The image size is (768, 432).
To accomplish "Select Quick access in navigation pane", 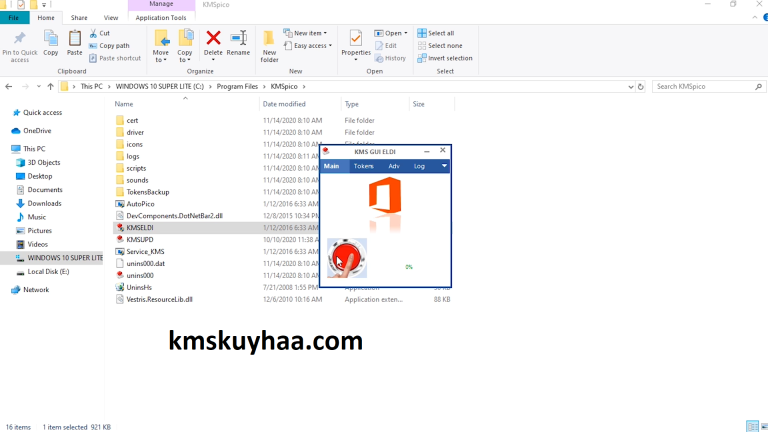I will point(37,112).
